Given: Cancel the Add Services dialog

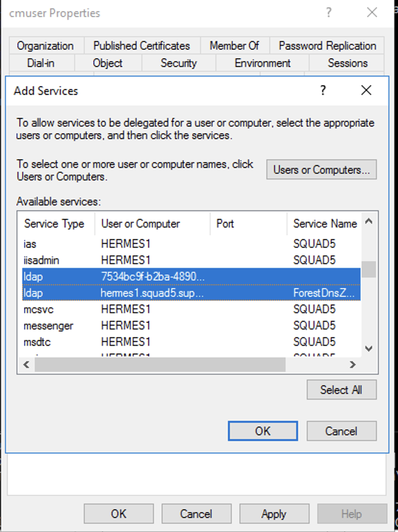Looking at the screenshot, I should pos(341,431).
